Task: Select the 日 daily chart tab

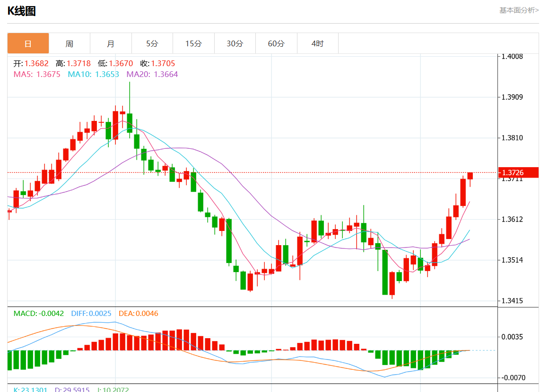Action: point(28,44)
